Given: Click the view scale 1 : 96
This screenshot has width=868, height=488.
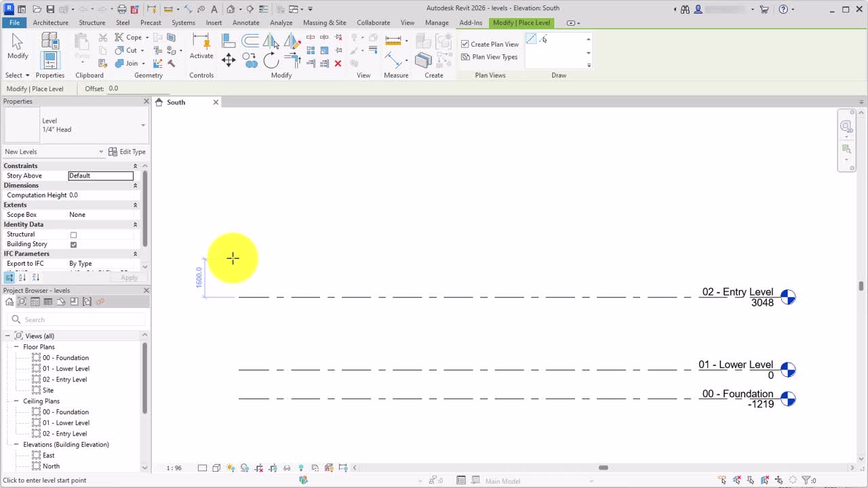Looking at the screenshot, I should 174,468.
